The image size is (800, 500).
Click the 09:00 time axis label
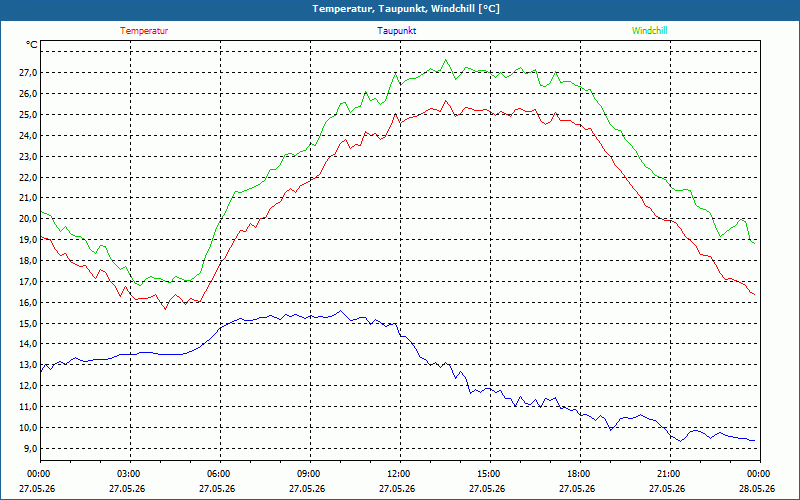point(310,474)
